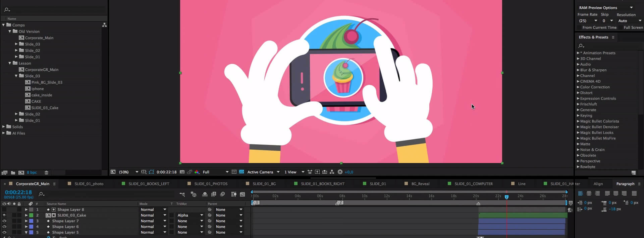Image resolution: width=644 pixels, height=238 pixels.
Task: Select justify all in Paragraph panel
Action: pyautogui.click(x=634, y=193)
